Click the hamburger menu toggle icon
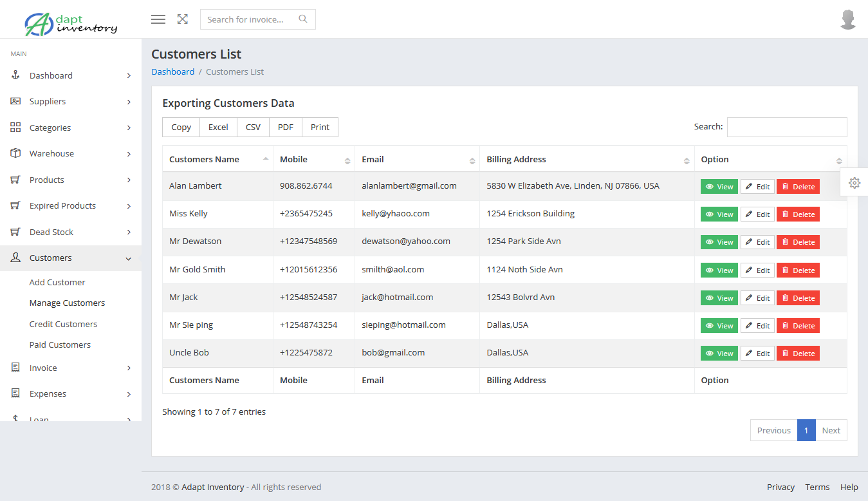 tap(158, 19)
